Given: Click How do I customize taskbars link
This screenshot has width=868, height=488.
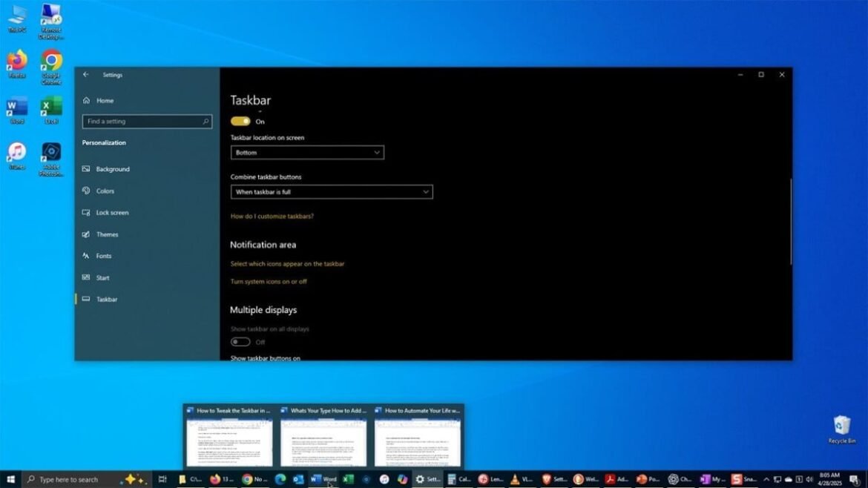Looking at the screenshot, I should (272, 216).
